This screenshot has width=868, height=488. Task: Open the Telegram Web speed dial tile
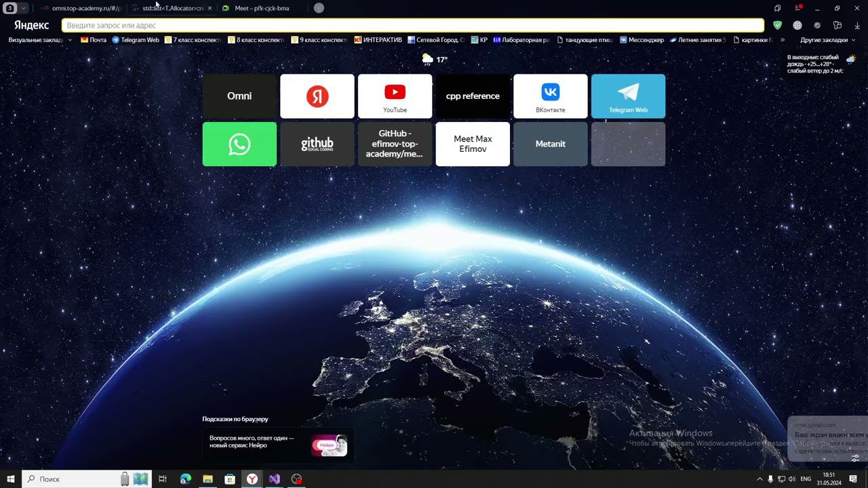pos(628,96)
